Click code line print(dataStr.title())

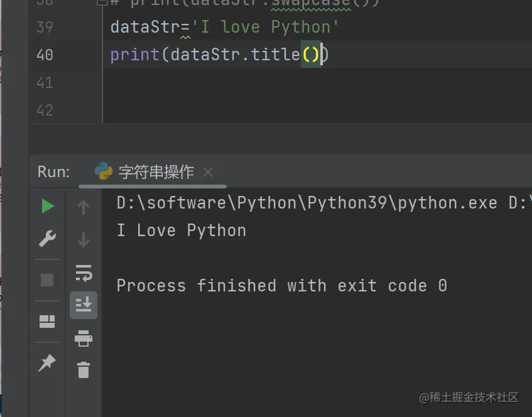(x=219, y=55)
